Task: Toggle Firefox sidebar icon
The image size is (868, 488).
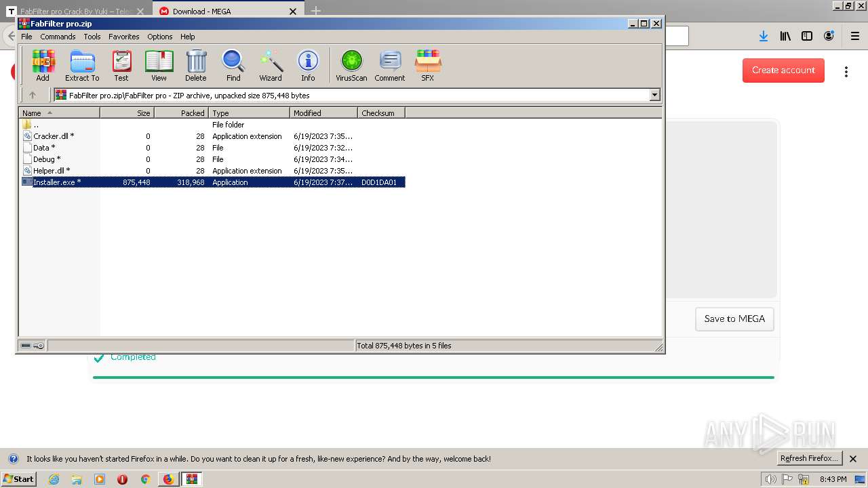Action: pyautogui.click(x=807, y=36)
